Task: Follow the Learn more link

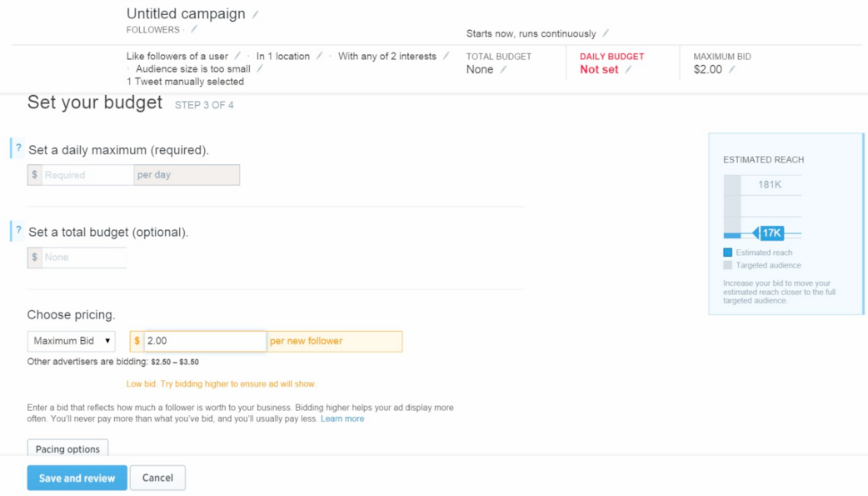Action: tap(342, 418)
